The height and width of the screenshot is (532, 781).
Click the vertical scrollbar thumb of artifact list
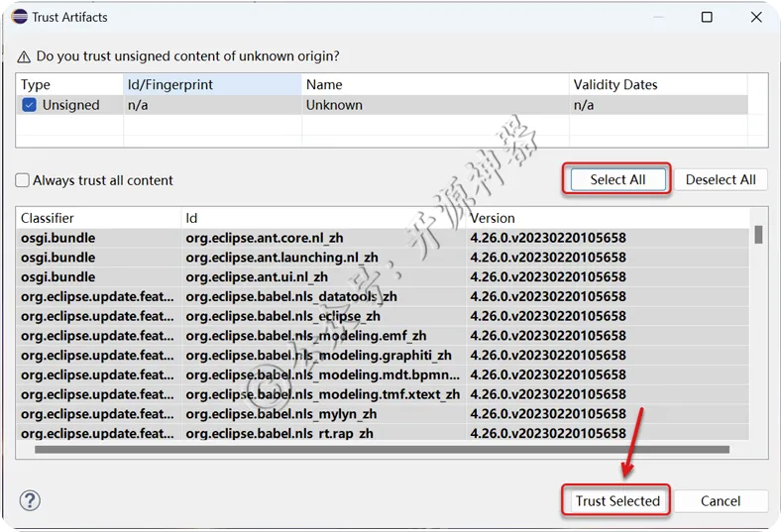[x=758, y=235]
